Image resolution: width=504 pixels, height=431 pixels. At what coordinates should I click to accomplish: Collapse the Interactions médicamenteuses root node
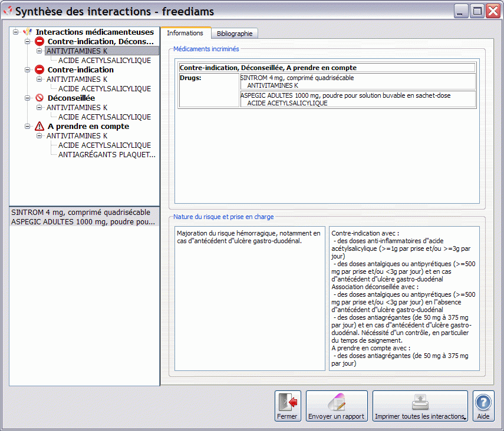tap(15, 32)
